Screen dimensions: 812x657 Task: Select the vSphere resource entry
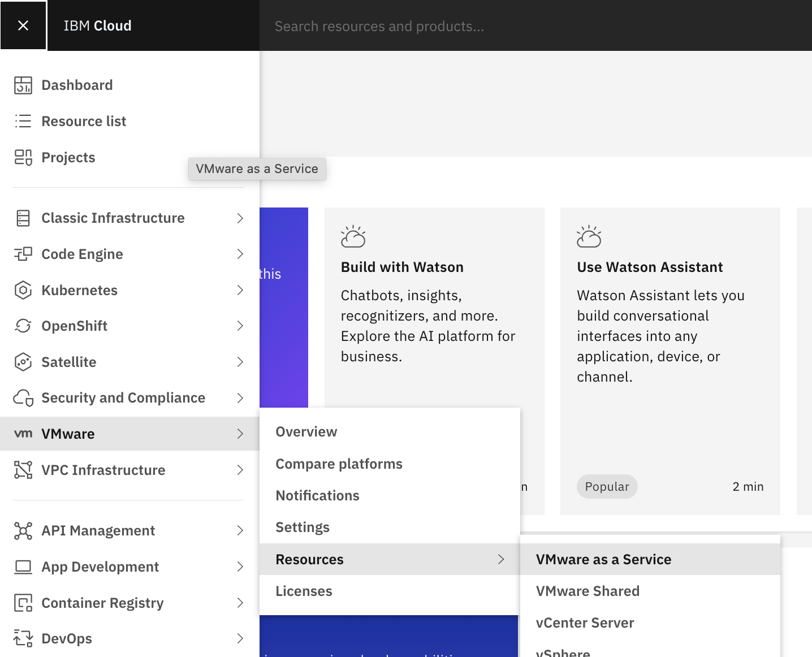(x=650, y=649)
